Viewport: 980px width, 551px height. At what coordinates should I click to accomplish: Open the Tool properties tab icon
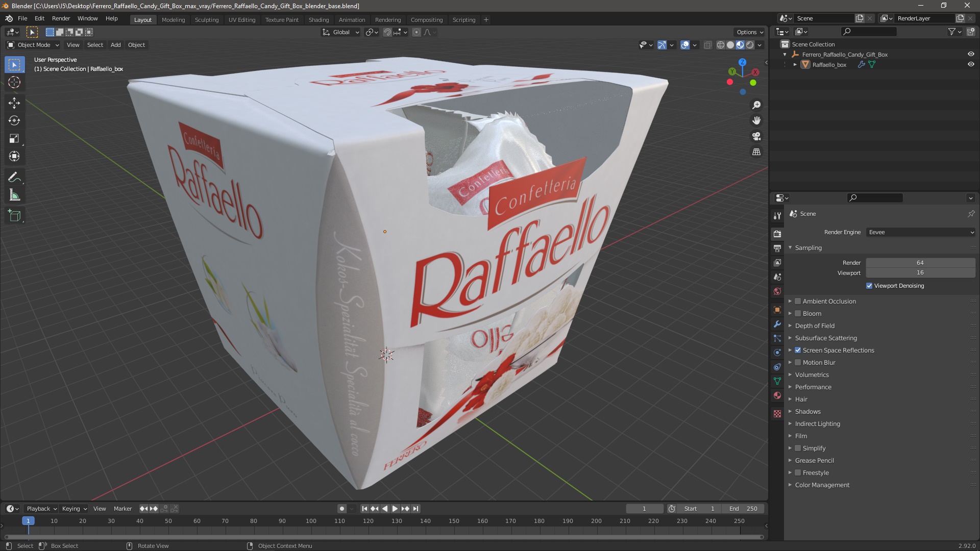coord(777,216)
